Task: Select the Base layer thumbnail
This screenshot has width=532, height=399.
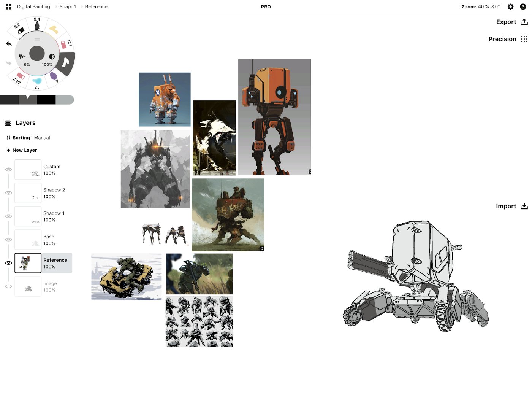Action: pos(28,240)
